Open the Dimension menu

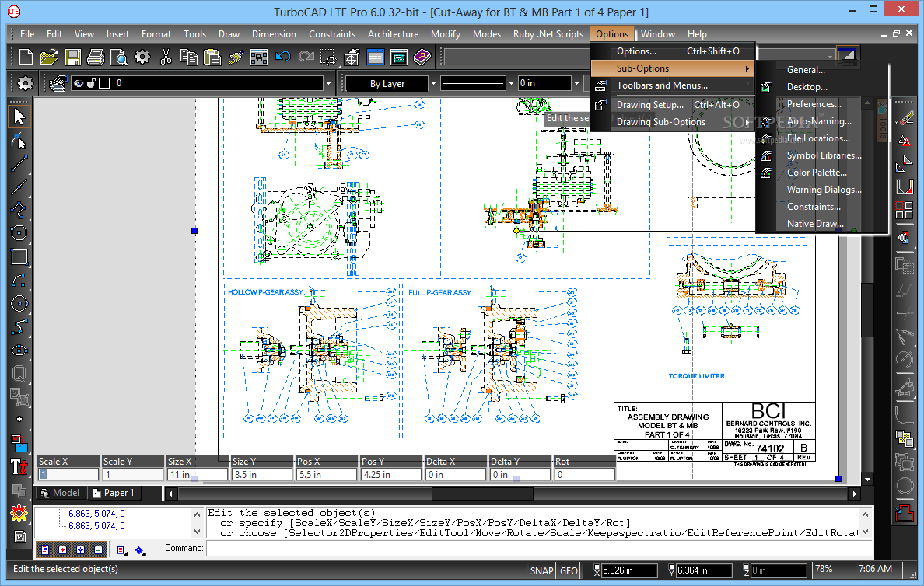coord(274,34)
